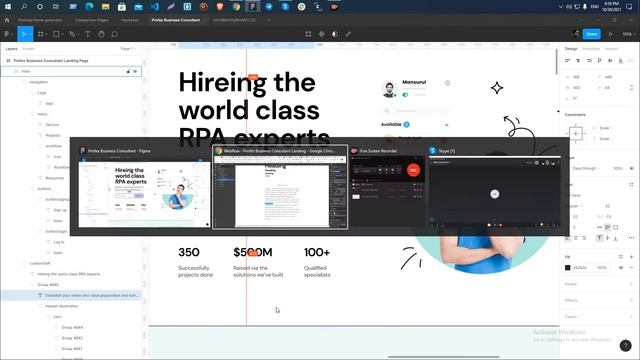Select fixed-size text resize option

[x=616, y=227]
